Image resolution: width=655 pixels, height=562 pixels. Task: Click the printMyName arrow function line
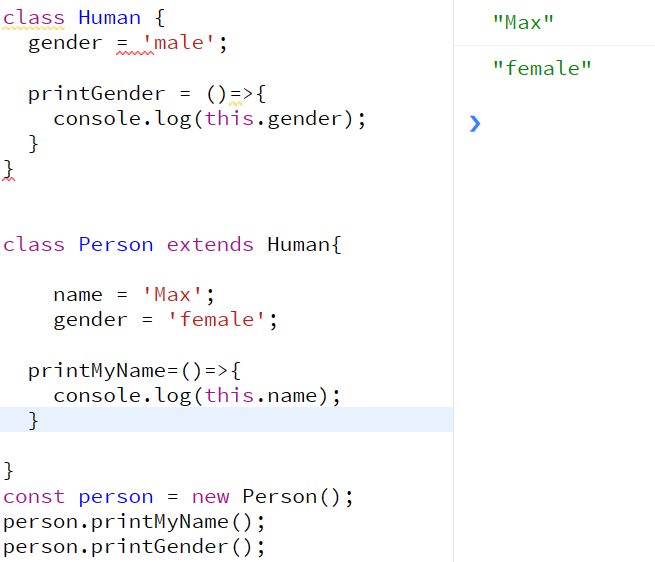click(134, 371)
